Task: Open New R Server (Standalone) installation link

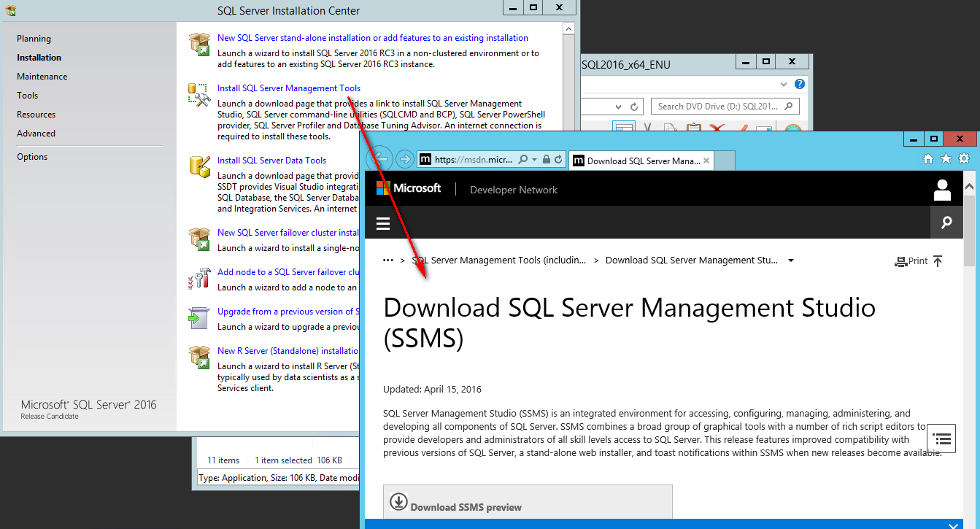Action: pyautogui.click(x=288, y=351)
